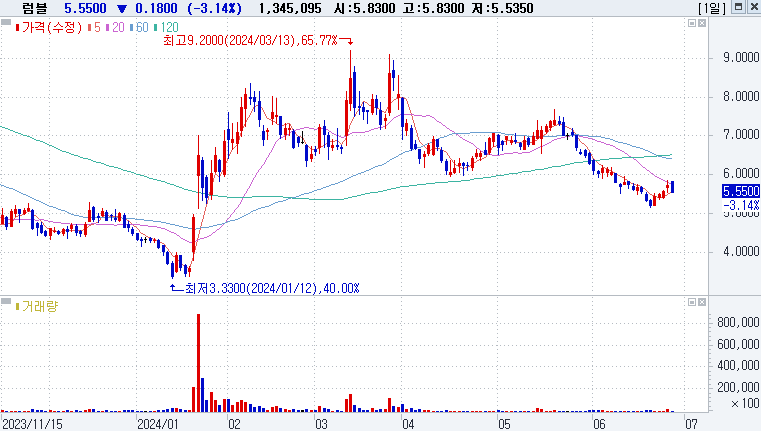Click the low price 저:5.5350
This screenshot has width=761, height=431.
click(x=503, y=8)
